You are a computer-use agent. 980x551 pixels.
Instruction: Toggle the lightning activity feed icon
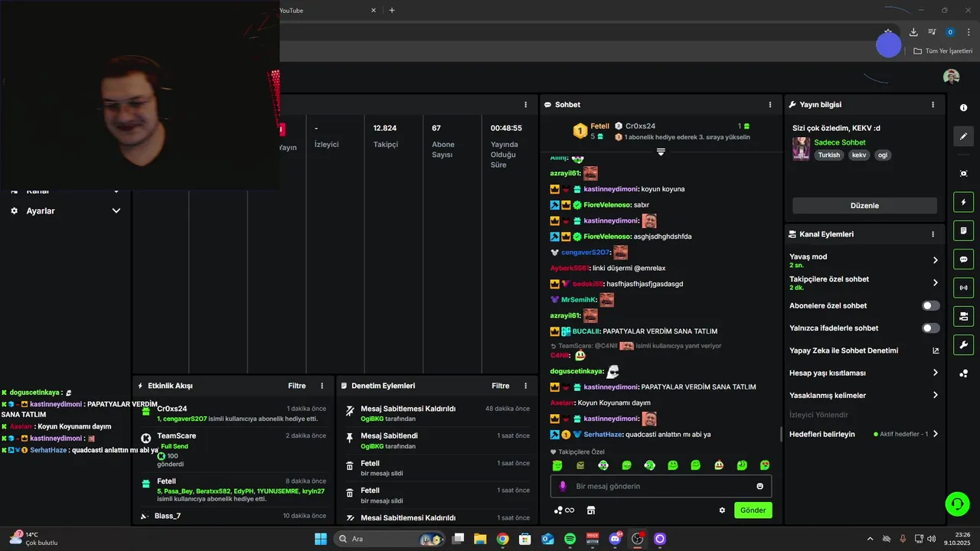[963, 202]
